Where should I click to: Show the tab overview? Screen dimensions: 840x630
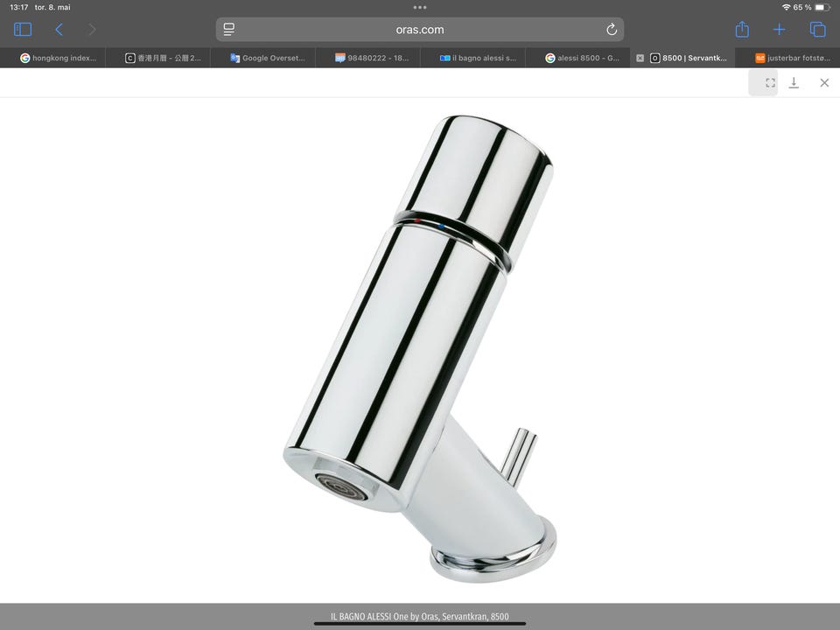point(817,30)
